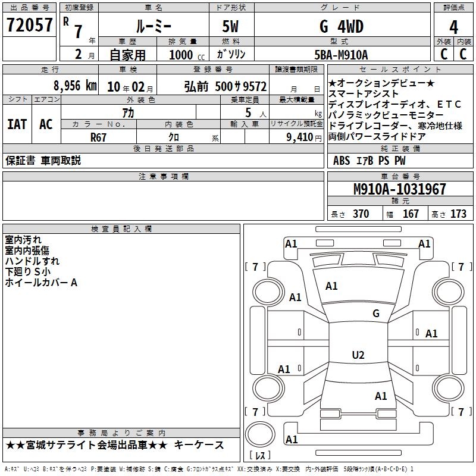Click the color number R67
The height and width of the screenshot is (476, 476).
98,137
